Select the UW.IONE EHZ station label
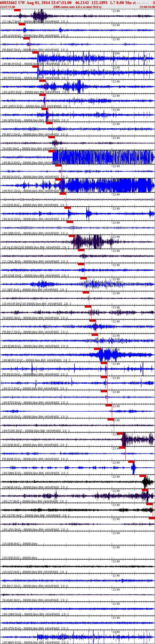 (x=36, y=276)
